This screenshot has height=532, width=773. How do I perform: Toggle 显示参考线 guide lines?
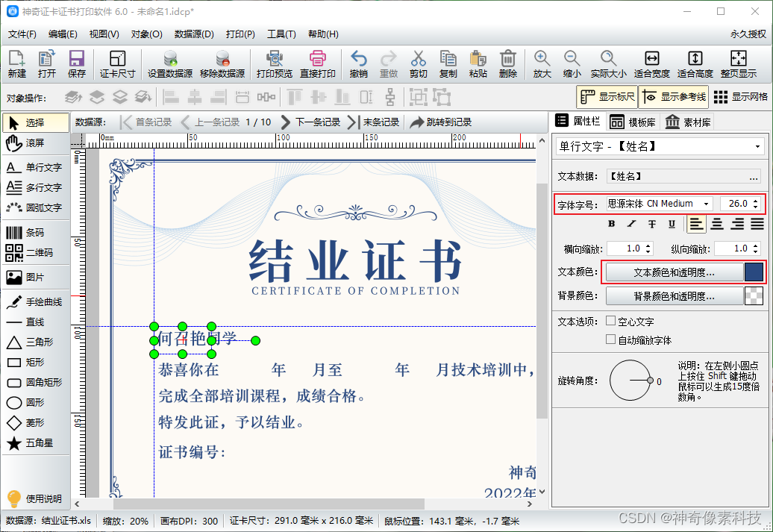tap(674, 97)
